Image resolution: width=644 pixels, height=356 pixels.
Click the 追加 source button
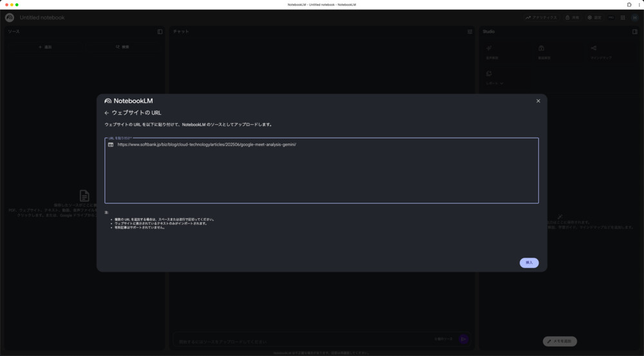click(45, 47)
